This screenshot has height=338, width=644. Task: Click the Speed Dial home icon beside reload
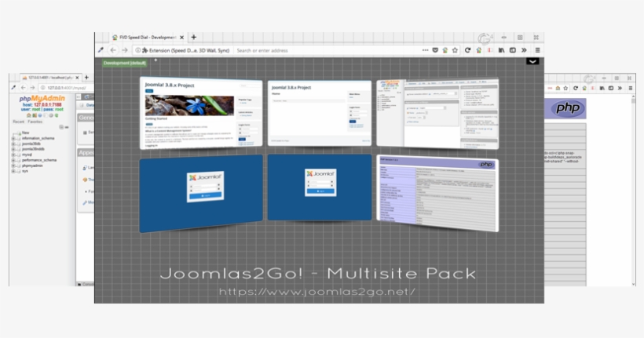478,50
